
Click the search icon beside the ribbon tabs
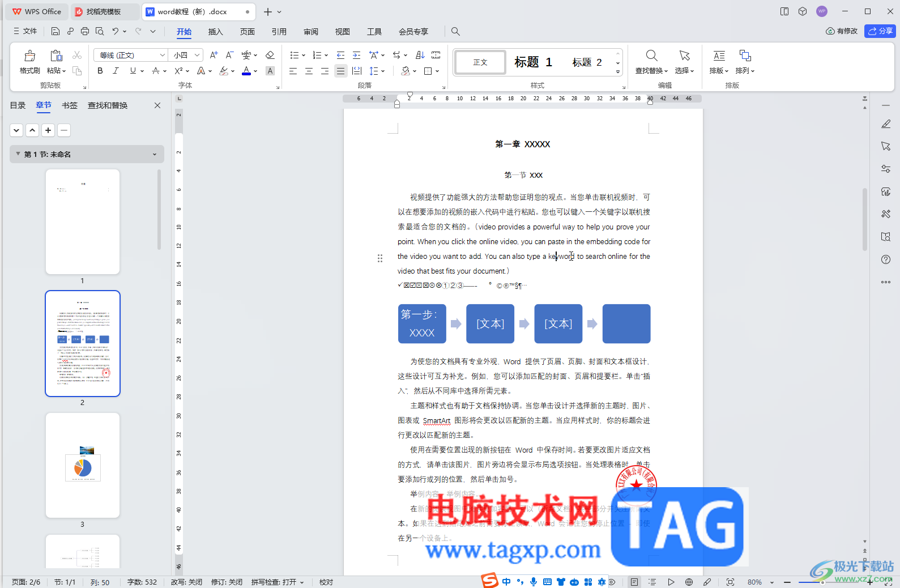pyautogui.click(x=455, y=32)
